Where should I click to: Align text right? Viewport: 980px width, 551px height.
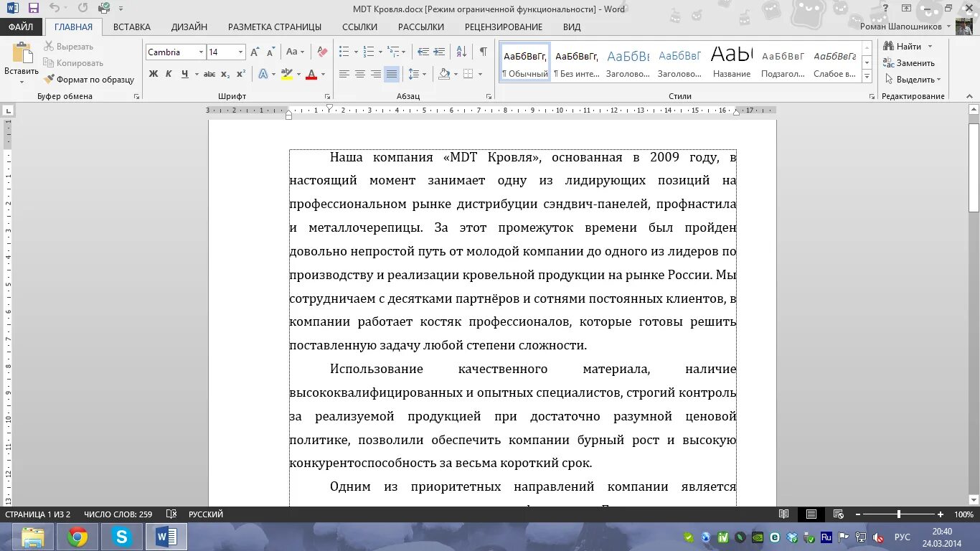coord(376,74)
